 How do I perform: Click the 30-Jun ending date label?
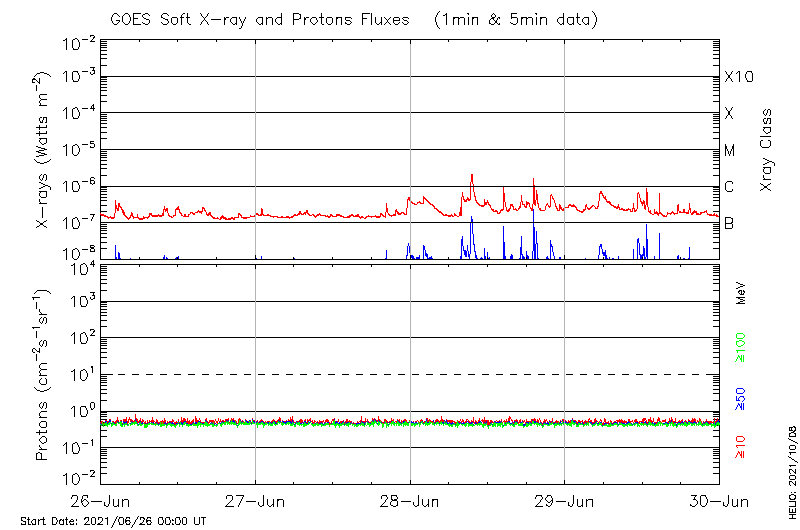719,499
